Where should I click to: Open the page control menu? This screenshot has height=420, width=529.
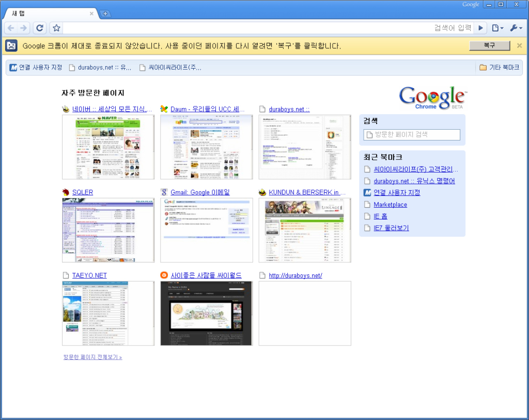[x=497, y=28]
